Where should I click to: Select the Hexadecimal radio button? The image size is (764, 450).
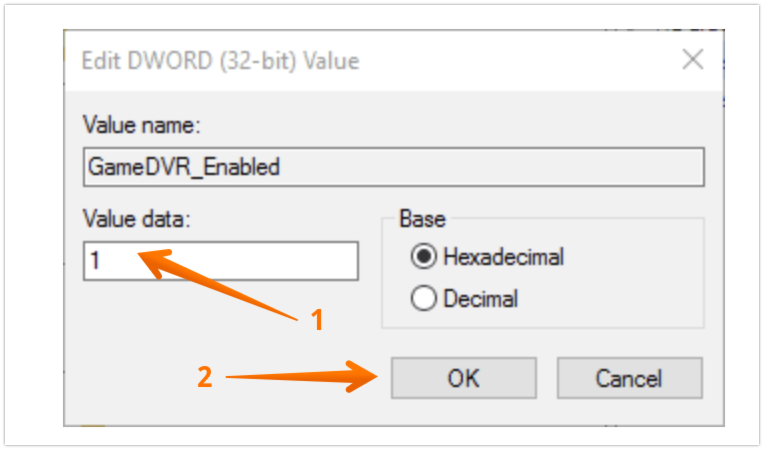point(423,257)
